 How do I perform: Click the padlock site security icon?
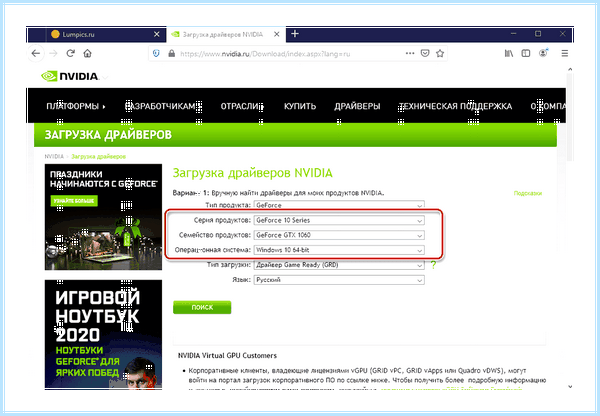(x=171, y=54)
